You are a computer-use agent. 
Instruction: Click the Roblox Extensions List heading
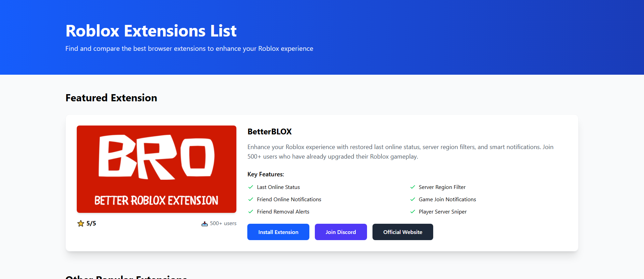151,31
